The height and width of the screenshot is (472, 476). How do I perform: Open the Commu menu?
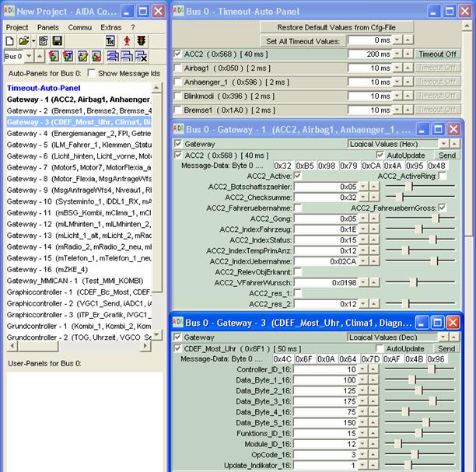(x=80, y=27)
